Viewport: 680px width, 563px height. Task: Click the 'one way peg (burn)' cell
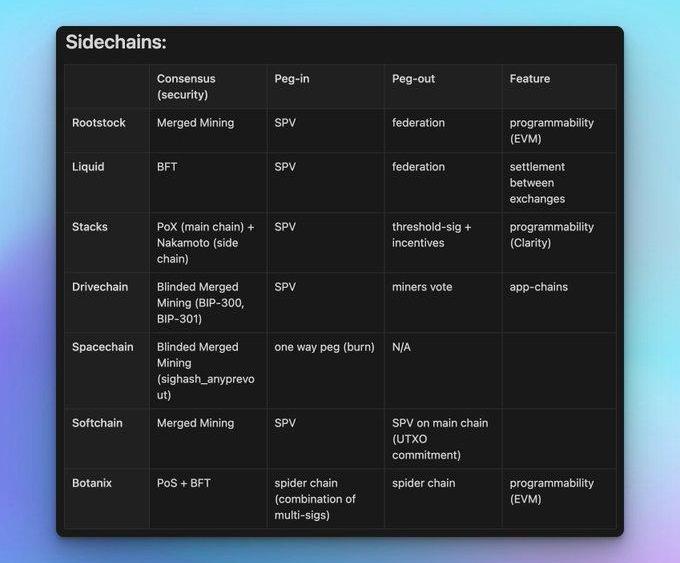tap(324, 347)
